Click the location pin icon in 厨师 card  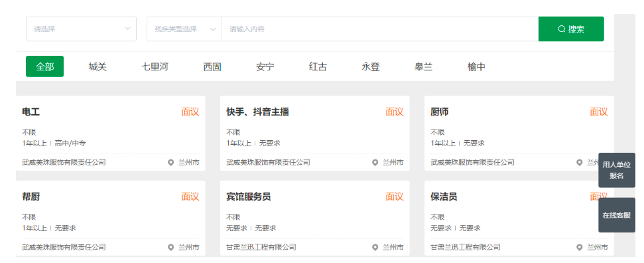[x=579, y=163]
